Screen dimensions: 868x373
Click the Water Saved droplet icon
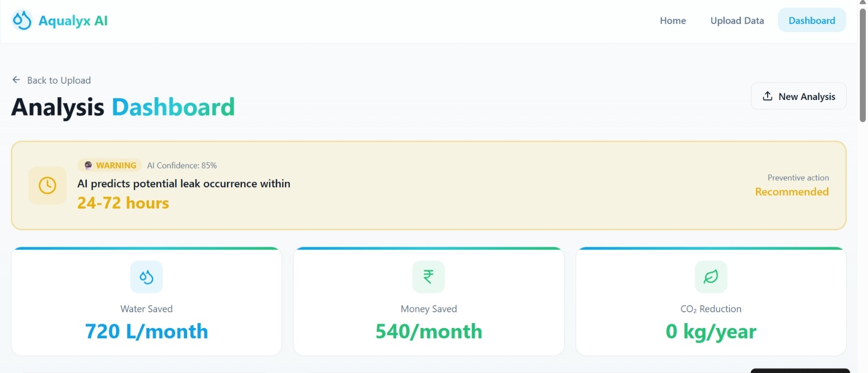146,277
